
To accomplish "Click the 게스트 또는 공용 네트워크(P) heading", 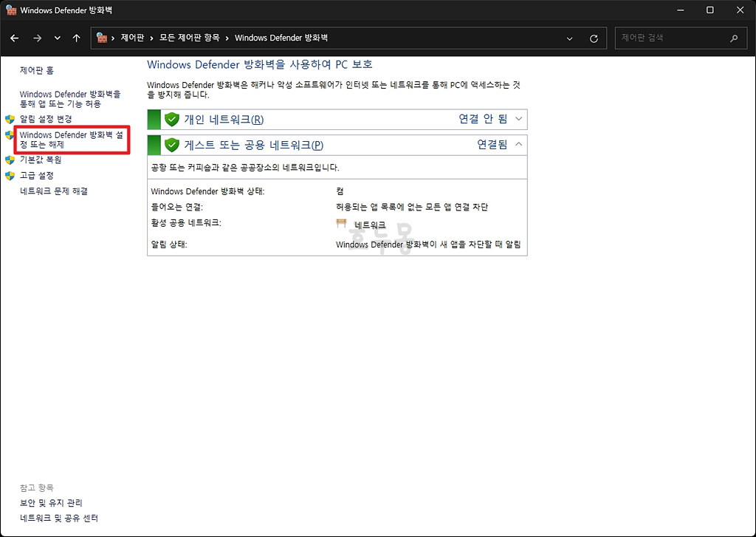I will point(254,145).
